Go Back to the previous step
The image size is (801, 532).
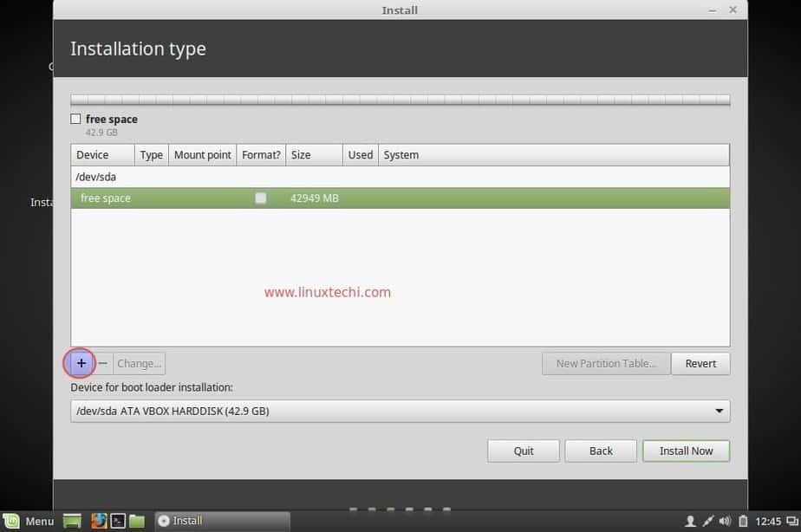point(601,451)
